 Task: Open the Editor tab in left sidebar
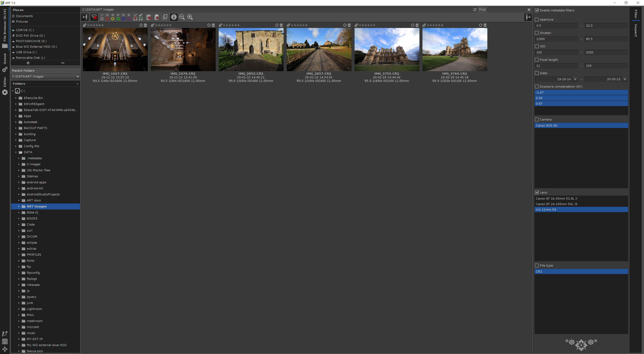point(5,82)
